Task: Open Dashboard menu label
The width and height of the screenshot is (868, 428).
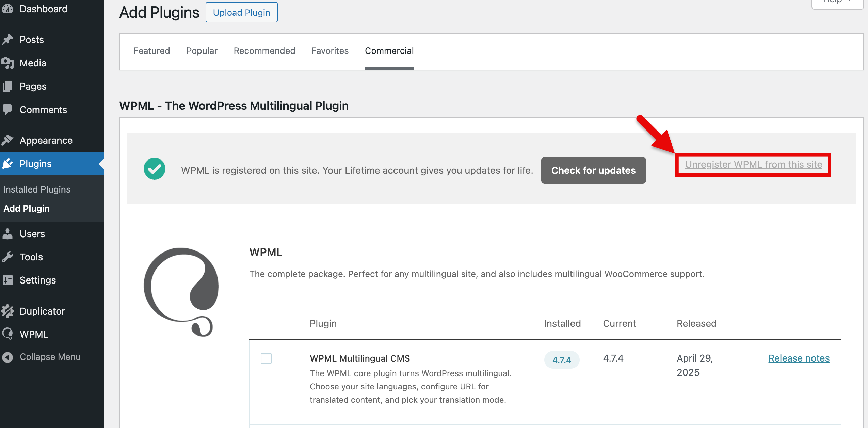Action: click(x=44, y=9)
